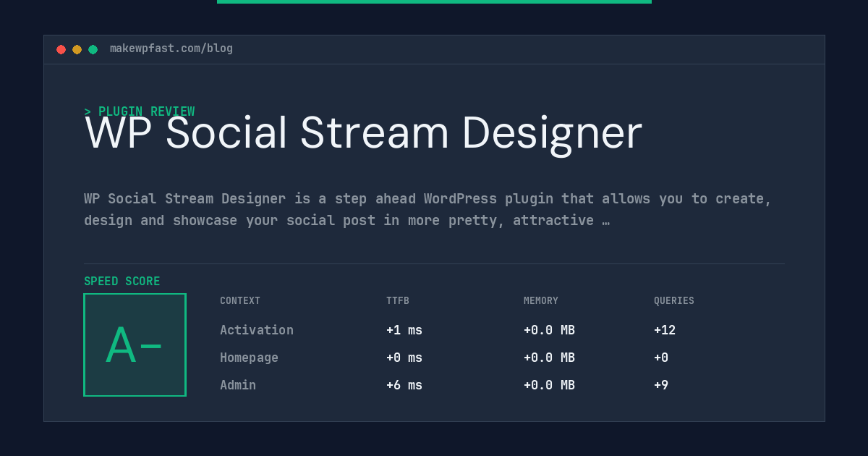868x456 pixels.
Task: Click the Homepage memory value
Action: [549, 358]
